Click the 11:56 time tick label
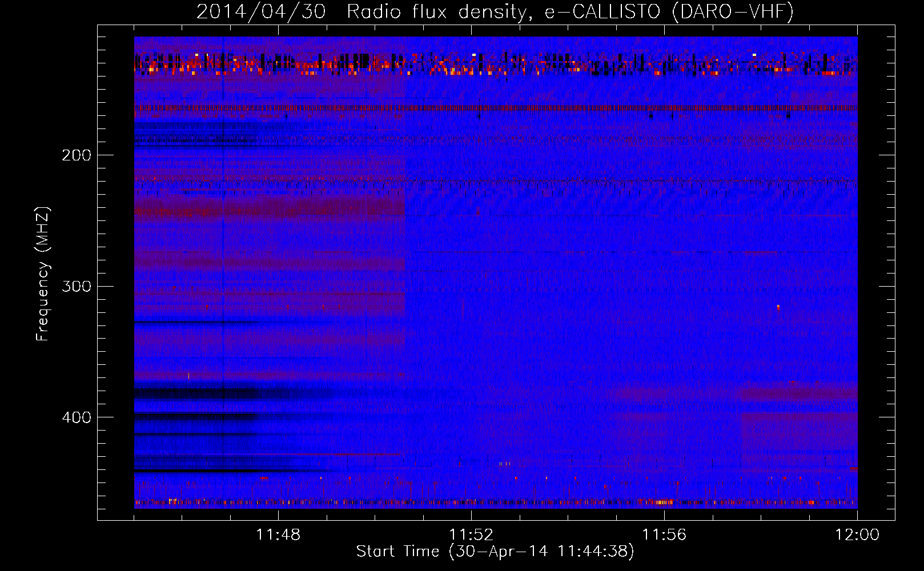Viewport: 924px width, 571px height. click(664, 535)
